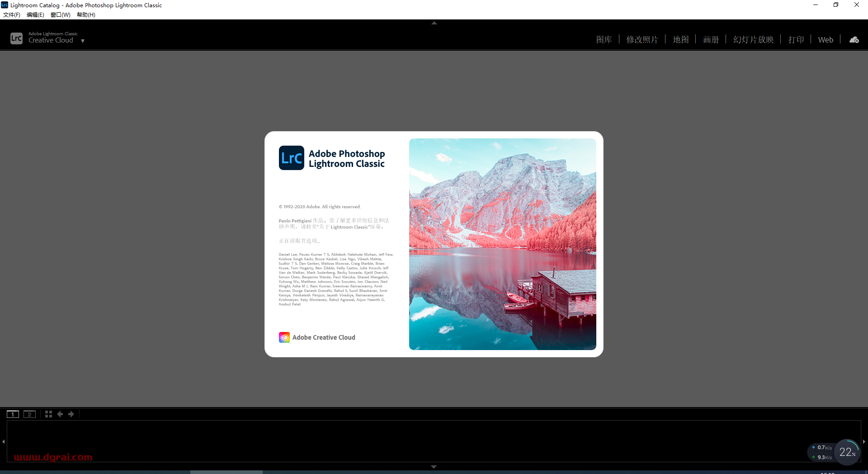Click the 22% circular progress indicator
The height and width of the screenshot is (474, 868).
848,452
